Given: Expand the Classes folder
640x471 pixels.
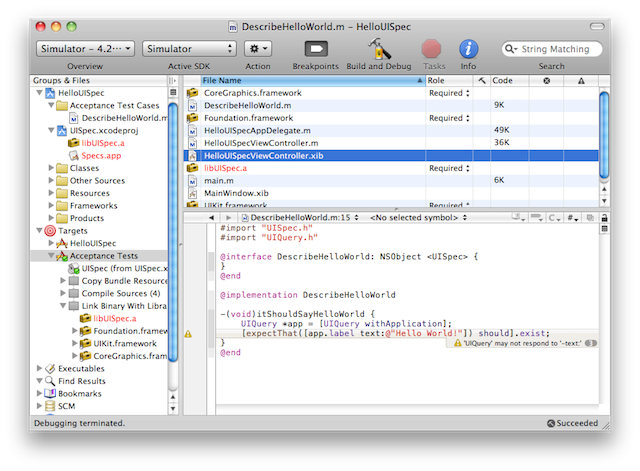Looking at the screenshot, I should [x=51, y=168].
